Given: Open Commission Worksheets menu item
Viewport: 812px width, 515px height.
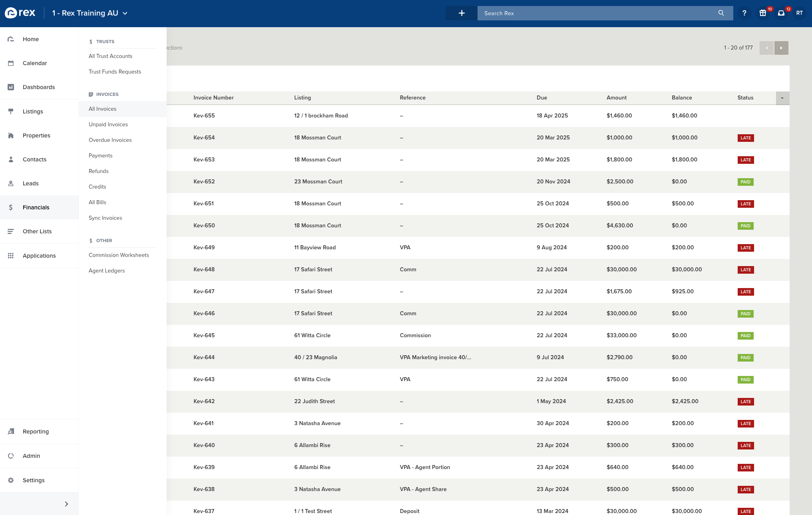Looking at the screenshot, I should (119, 255).
